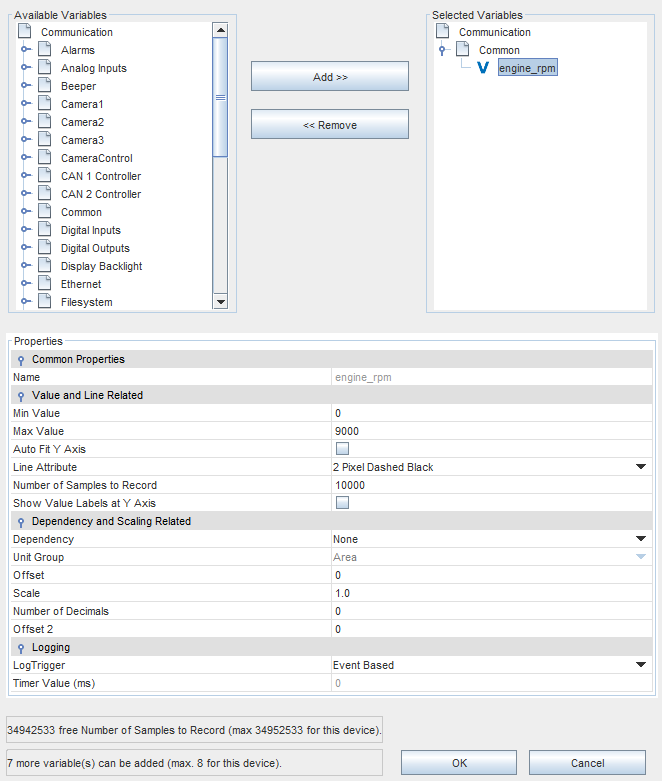The width and height of the screenshot is (662, 781).
Task: Click the Camera1 folder icon
Action: [x=45, y=104]
